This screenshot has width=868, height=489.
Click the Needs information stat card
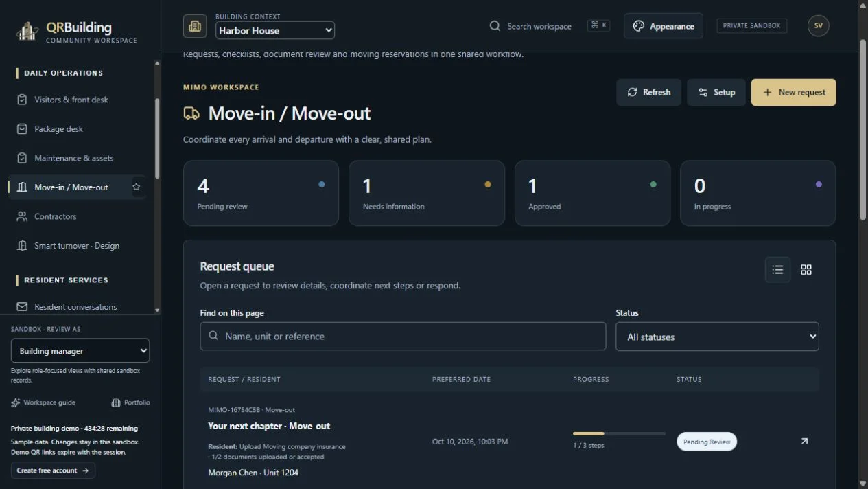[426, 193]
